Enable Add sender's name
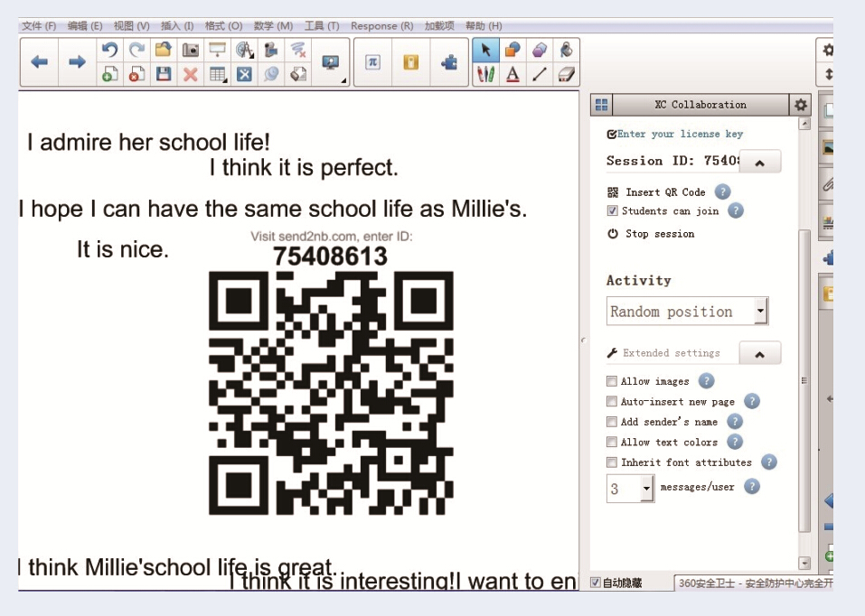Image resolution: width=865 pixels, height=616 pixels. pyautogui.click(x=611, y=422)
